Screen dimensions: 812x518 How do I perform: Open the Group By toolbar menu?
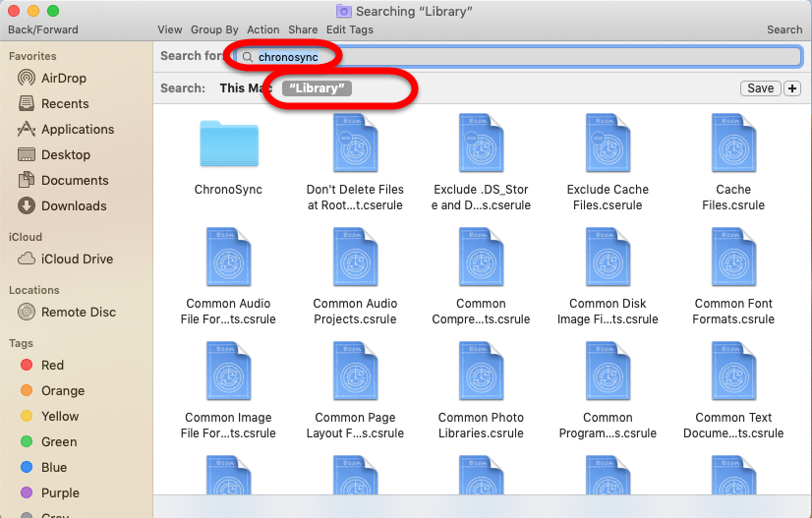[214, 29]
